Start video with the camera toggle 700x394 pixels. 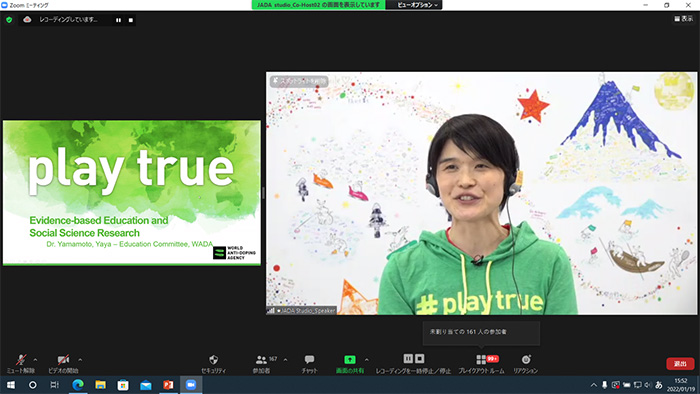click(63, 359)
